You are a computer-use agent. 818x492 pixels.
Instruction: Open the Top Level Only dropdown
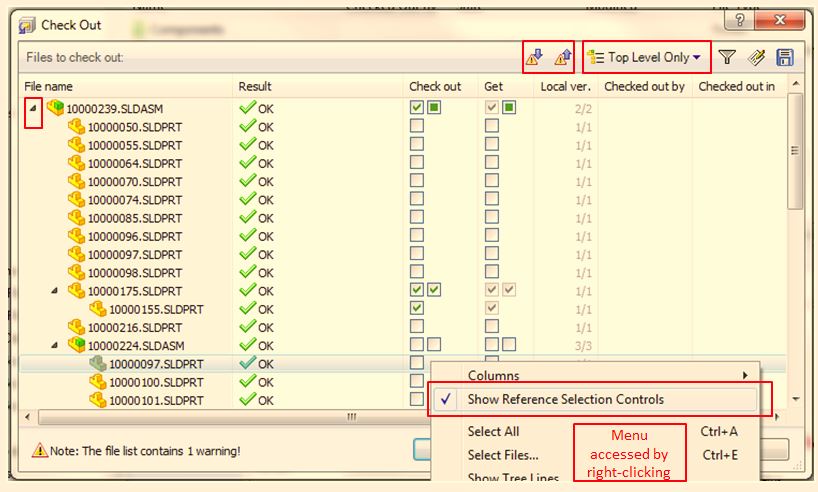[x=647, y=58]
